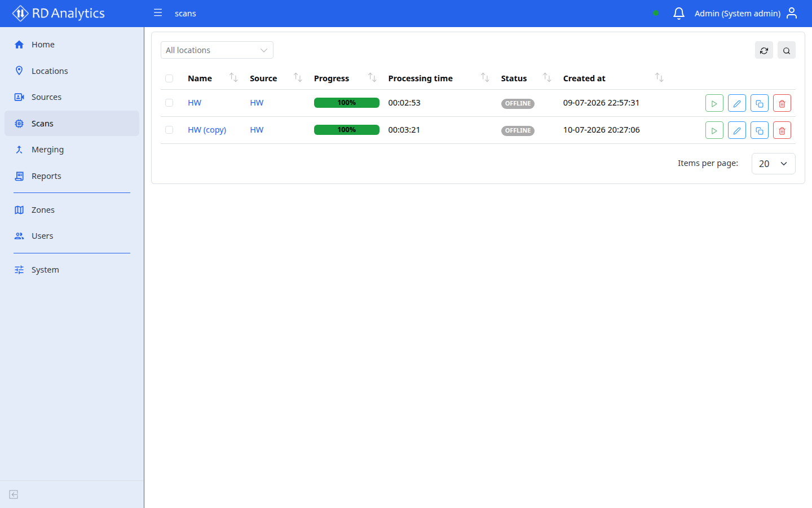
Task: Click the 100% progress bar of HW scan
Action: tap(347, 103)
